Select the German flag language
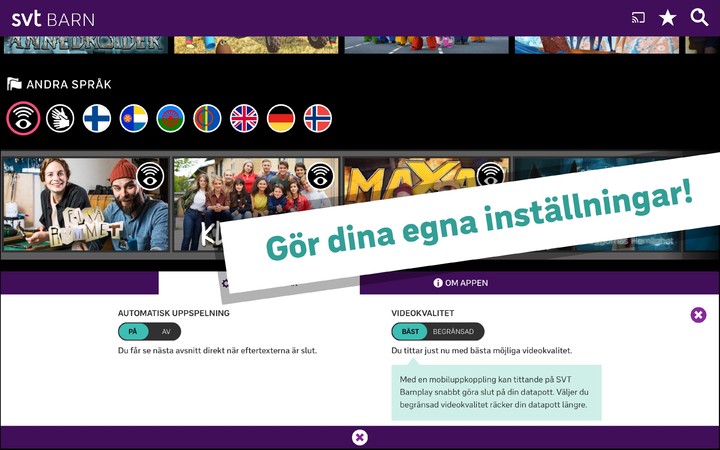Viewport: 720px width, 450px height. coord(281,118)
